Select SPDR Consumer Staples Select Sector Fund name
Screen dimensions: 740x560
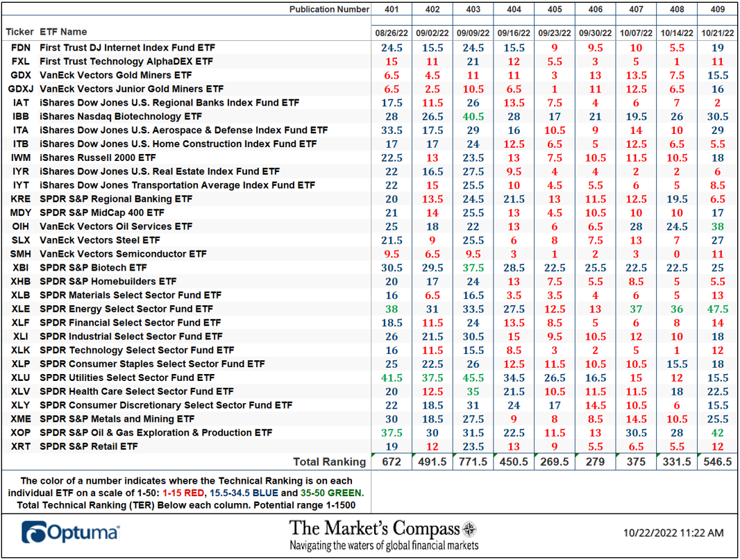(152, 364)
